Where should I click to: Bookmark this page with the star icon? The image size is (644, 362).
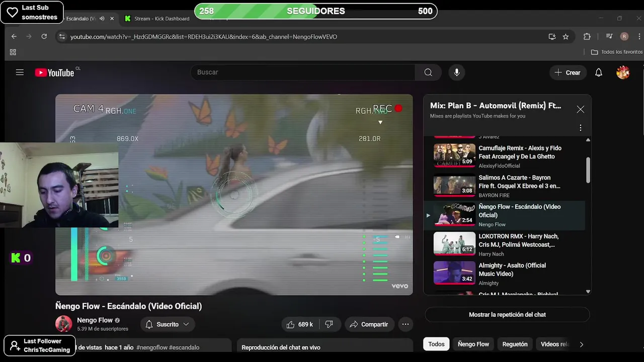click(x=566, y=37)
